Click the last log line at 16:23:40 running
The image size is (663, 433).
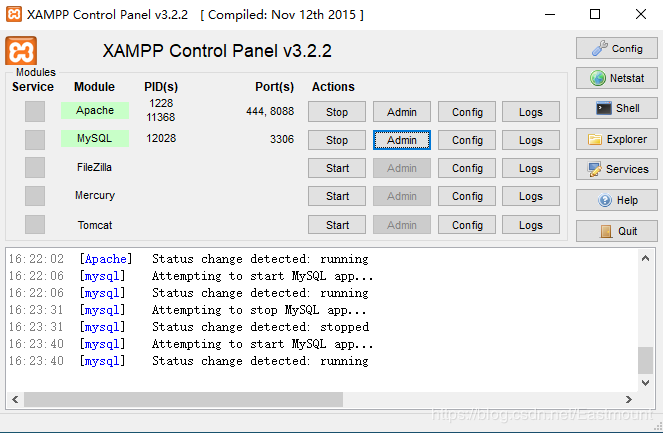pyautogui.click(x=189, y=361)
